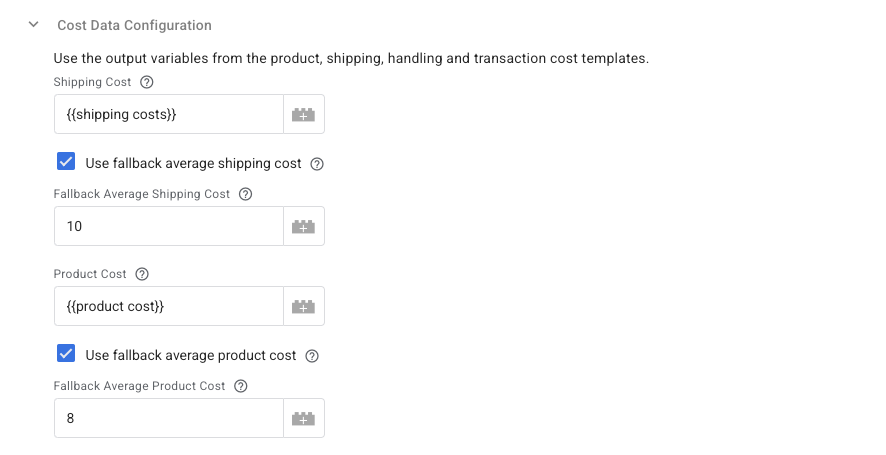Uncheck Use fallback average shipping cost checkbox
886x455 pixels.
pos(66,161)
